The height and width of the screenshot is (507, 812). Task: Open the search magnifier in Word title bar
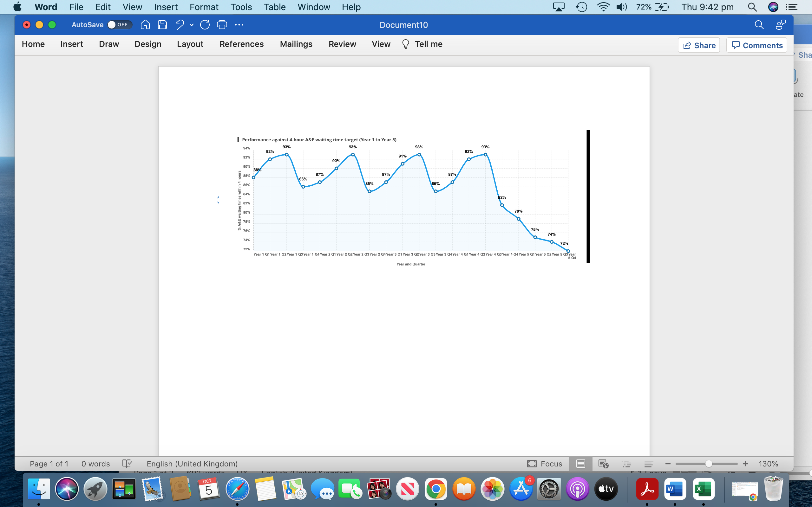coord(759,25)
